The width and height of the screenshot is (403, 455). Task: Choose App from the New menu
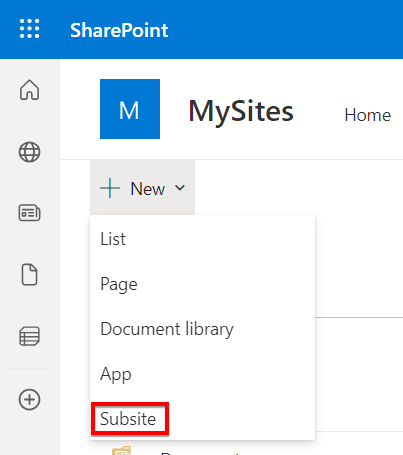(202, 374)
